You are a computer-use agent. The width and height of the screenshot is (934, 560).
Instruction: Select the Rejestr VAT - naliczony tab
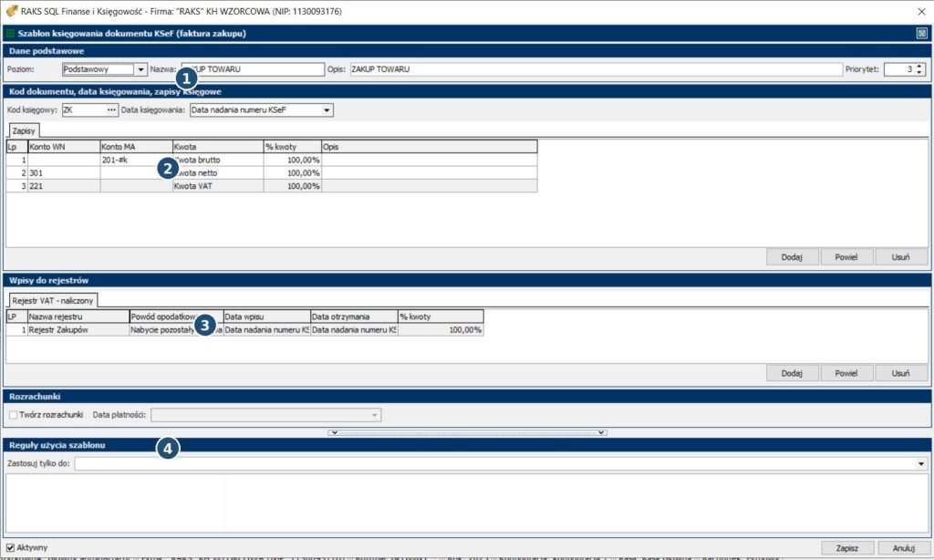pyautogui.click(x=52, y=300)
